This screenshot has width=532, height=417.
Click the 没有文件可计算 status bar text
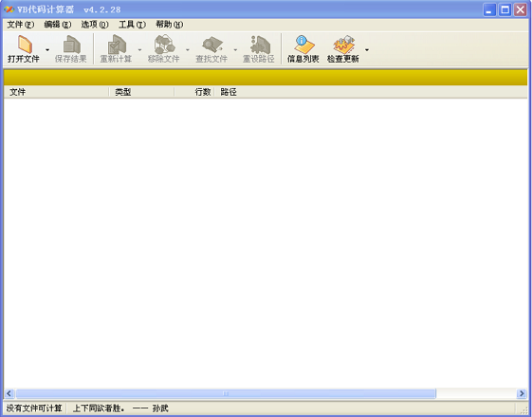(34, 408)
